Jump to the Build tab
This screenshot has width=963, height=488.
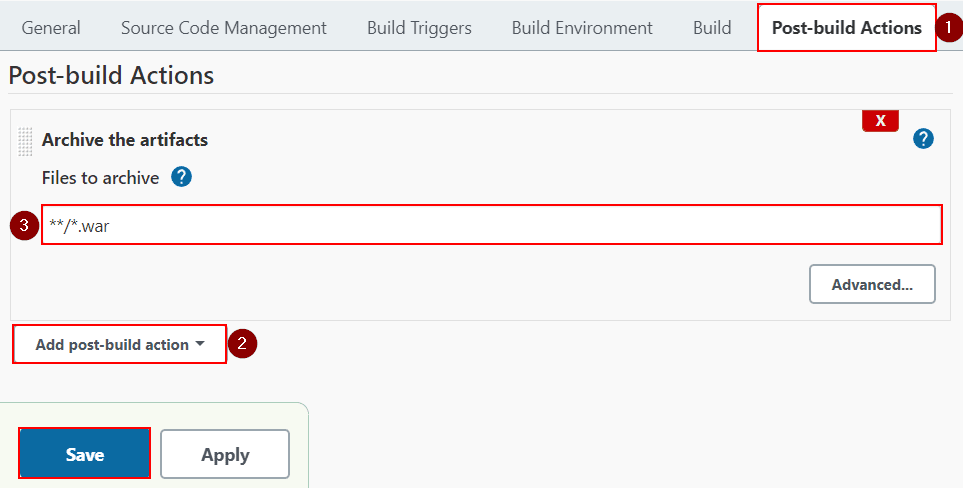[x=712, y=28]
